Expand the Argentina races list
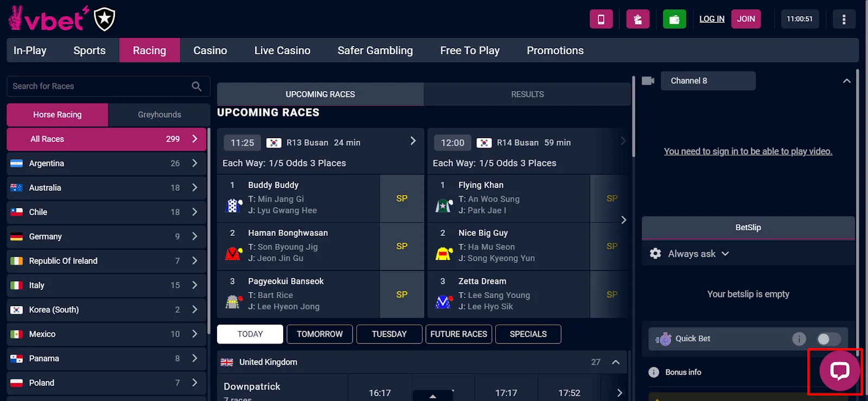Image resolution: width=868 pixels, height=401 pixels. 106,163
